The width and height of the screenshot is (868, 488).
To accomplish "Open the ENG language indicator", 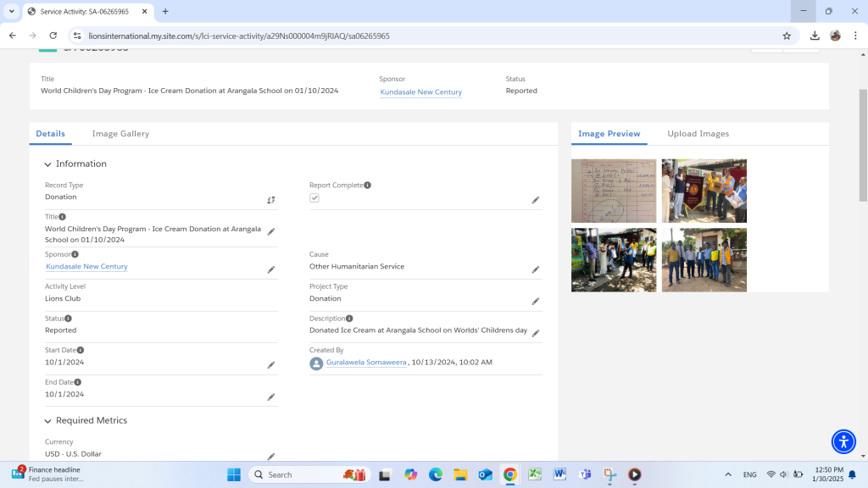I will click(x=749, y=474).
